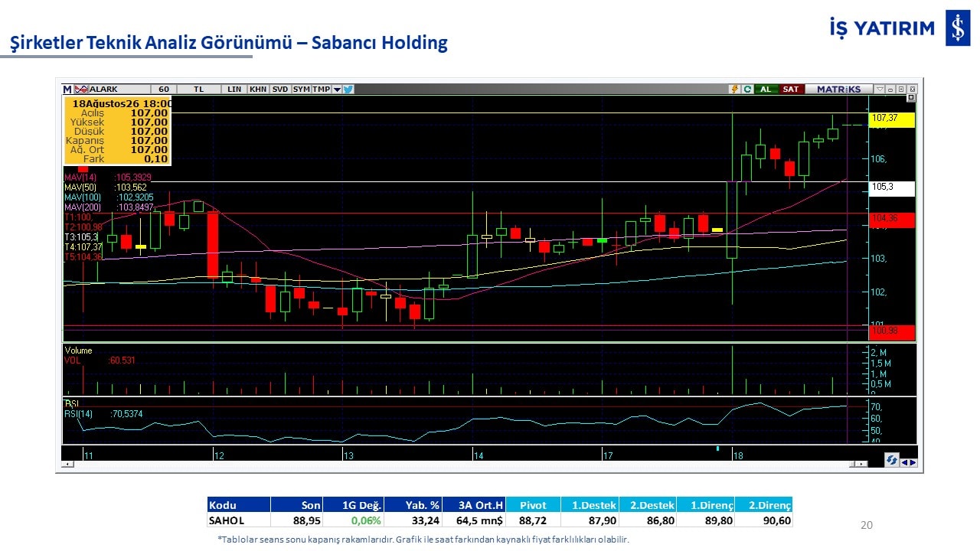Click the yellow 107,37 price tag
The height and width of the screenshot is (551, 980).
coord(892,119)
